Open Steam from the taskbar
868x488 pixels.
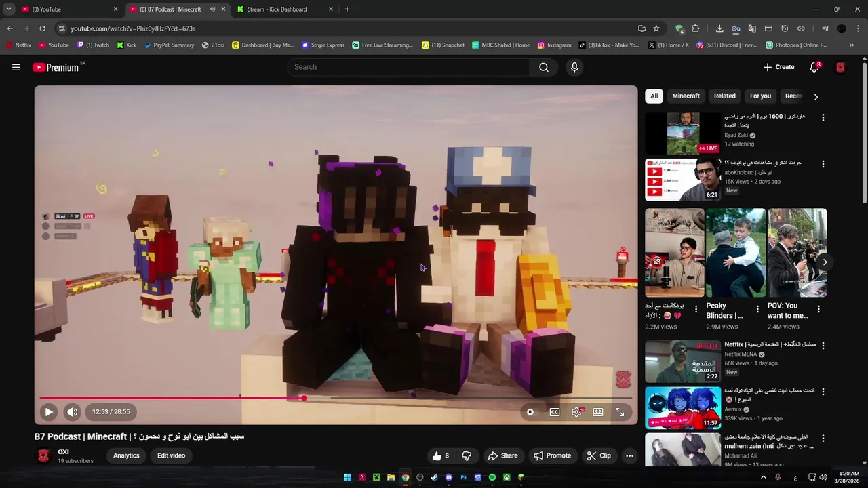434,477
